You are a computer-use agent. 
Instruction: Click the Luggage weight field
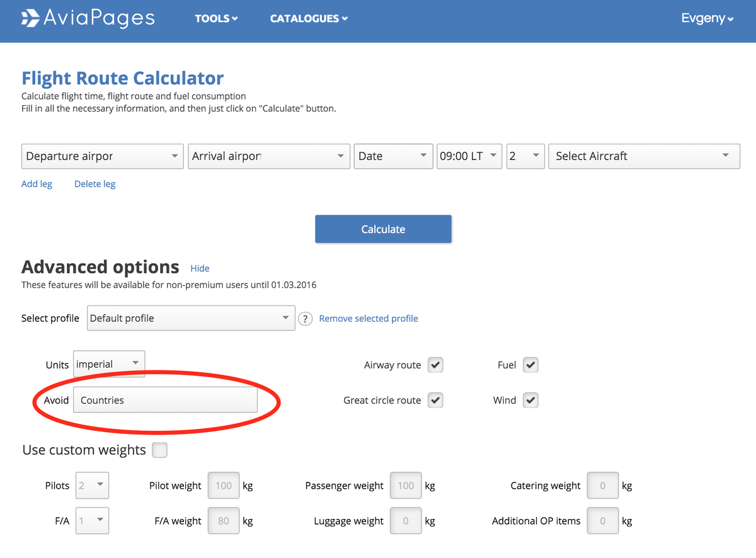click(x=406, y=521)
